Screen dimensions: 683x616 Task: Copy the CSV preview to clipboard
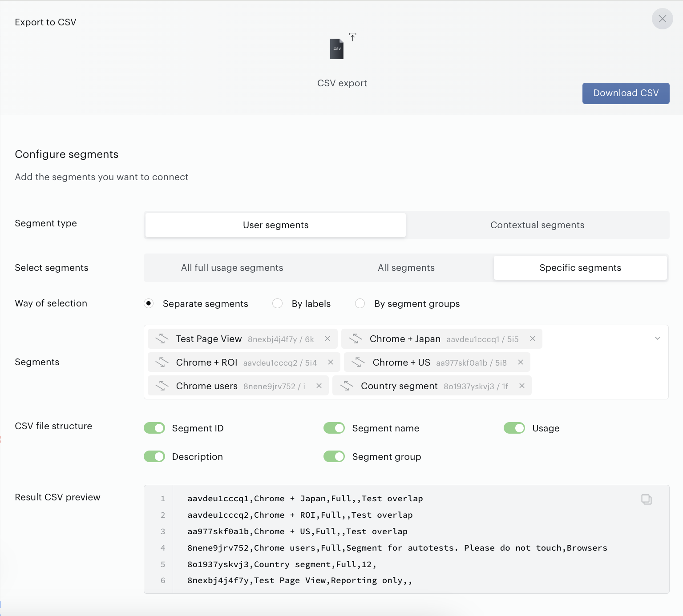click(x=647, y=499)
